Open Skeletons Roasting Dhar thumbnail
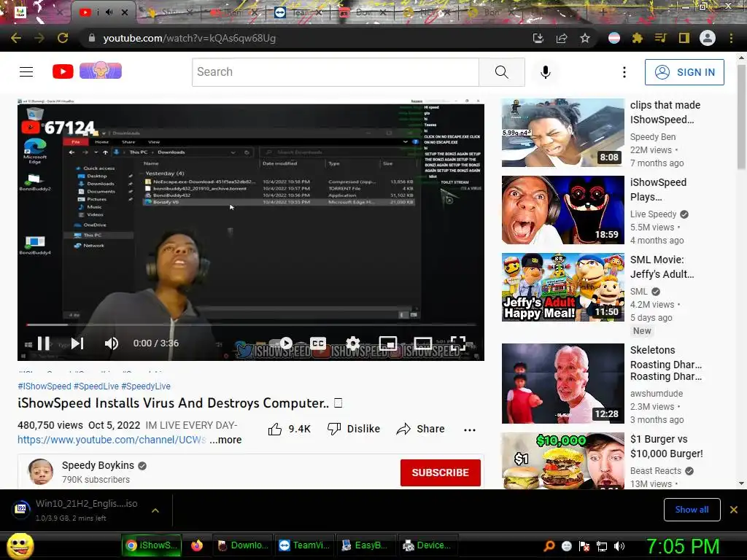 [x=562, y=384]
